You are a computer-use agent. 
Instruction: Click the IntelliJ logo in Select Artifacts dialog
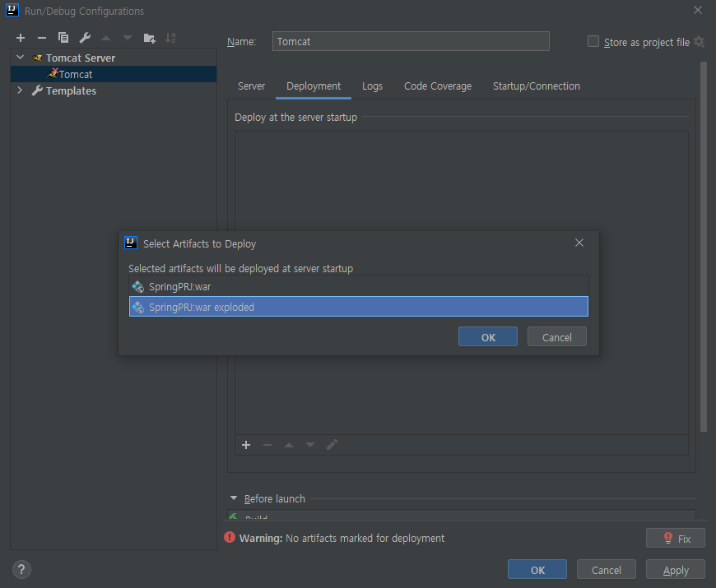tap(131, 243)
